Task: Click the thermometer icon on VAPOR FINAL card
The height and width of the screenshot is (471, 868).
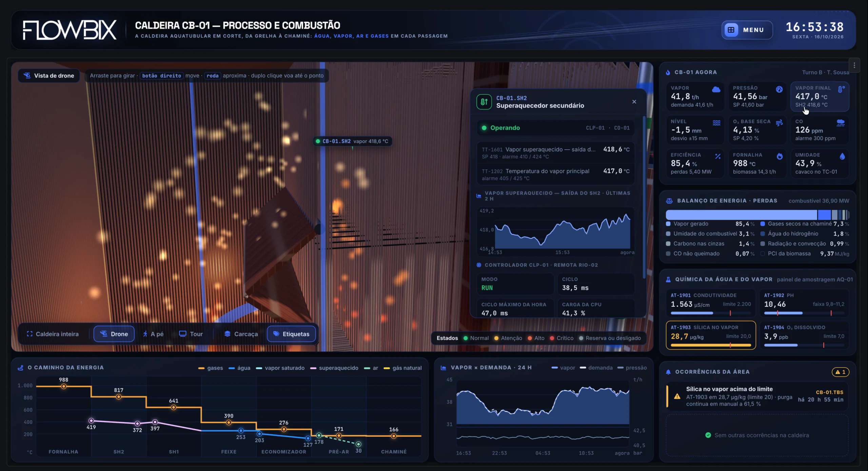Action: coord(841,89)
